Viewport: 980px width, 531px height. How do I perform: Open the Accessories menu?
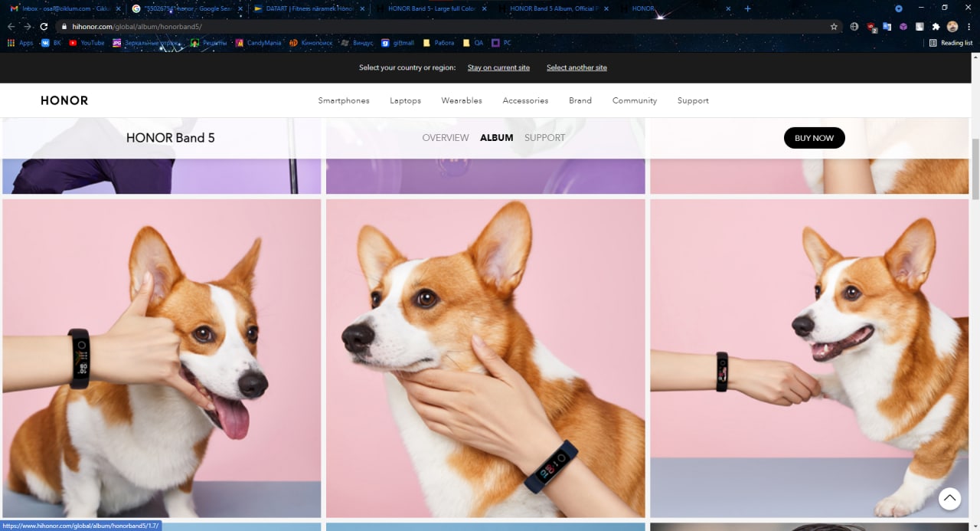click(525, 100)
